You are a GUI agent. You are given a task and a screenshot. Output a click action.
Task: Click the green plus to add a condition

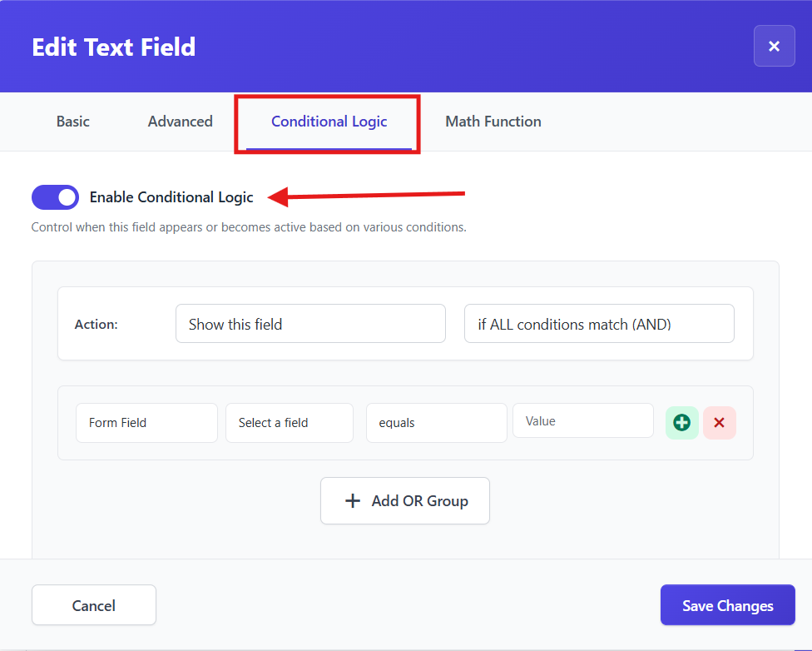681,422
